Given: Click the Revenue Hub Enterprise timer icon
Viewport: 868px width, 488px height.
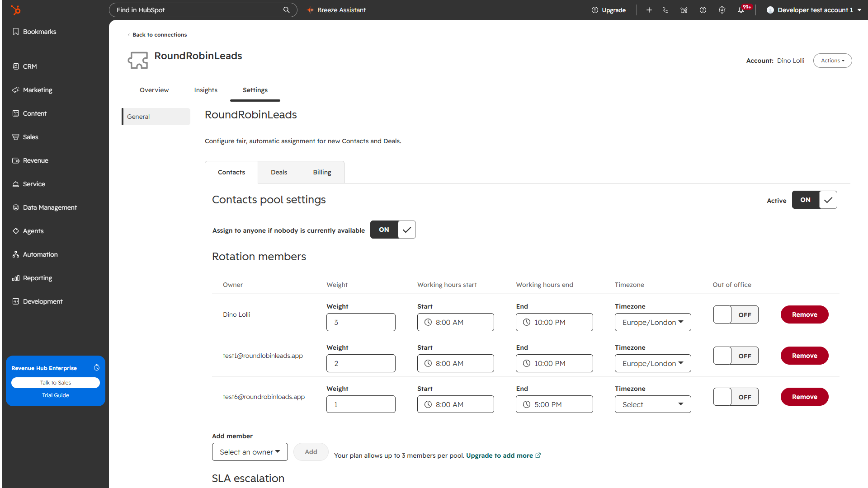Looking at the screenshot, I should click(x=96, y=368).
